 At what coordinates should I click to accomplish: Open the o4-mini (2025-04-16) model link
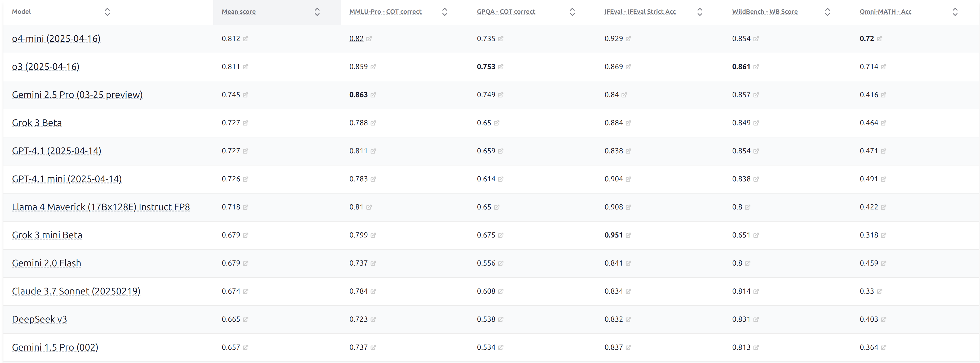point(56,39)
